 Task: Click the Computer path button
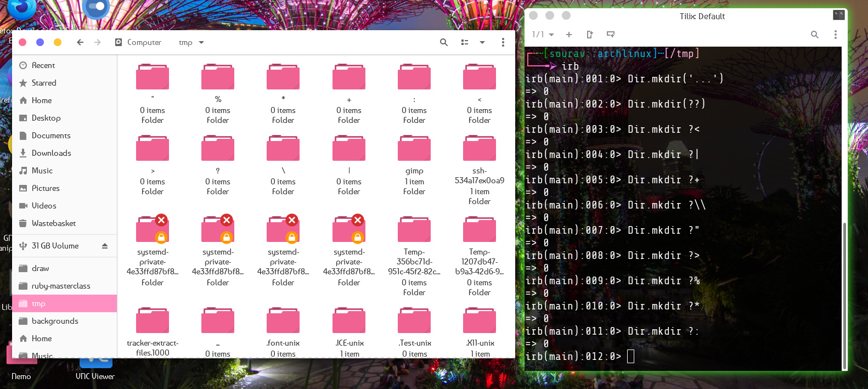click(138, 42)
